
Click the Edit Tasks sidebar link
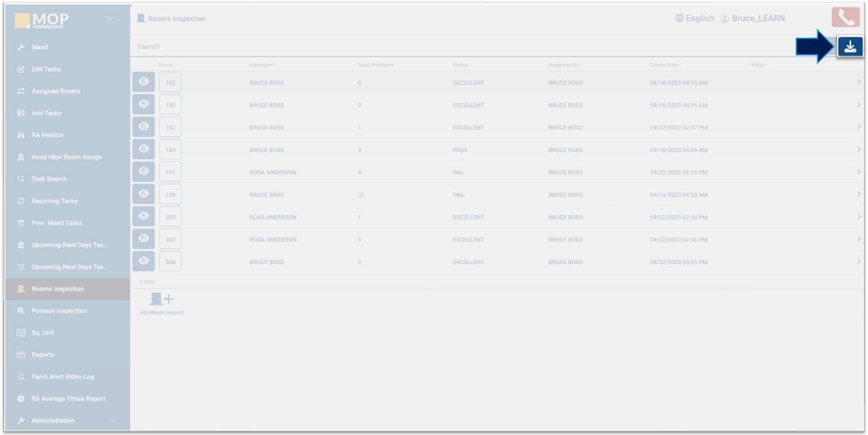tap(45, 69)
